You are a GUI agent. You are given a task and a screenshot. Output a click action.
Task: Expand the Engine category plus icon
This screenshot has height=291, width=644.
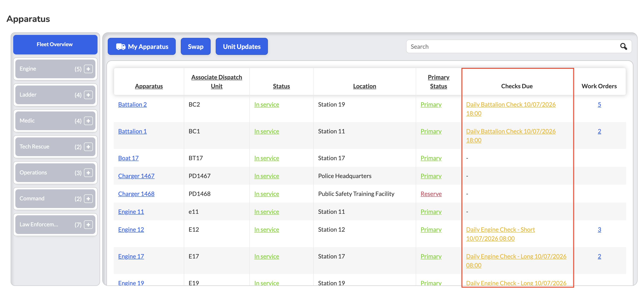(88, 69)
